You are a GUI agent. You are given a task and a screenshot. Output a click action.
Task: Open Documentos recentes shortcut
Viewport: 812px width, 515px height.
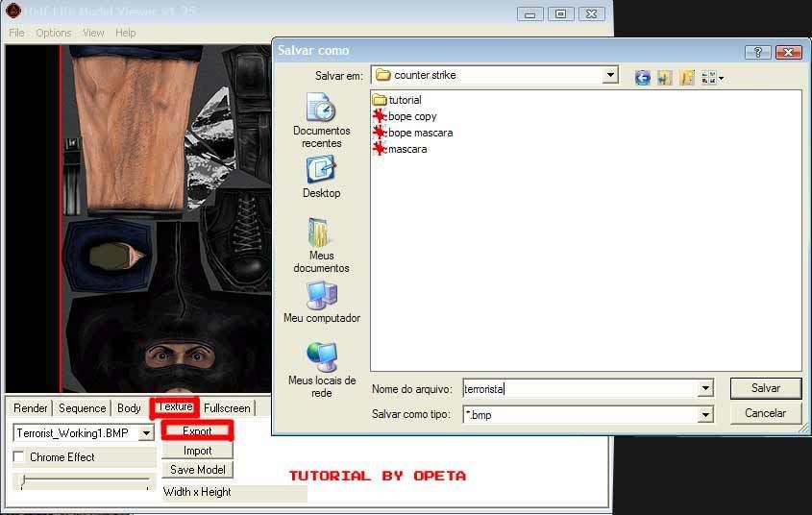[321, 120]
